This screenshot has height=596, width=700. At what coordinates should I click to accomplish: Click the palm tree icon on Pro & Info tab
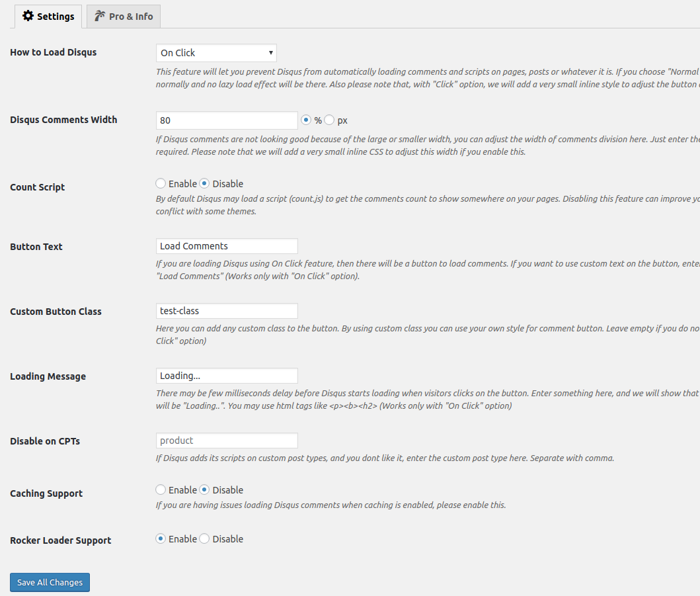coord(100,16)
